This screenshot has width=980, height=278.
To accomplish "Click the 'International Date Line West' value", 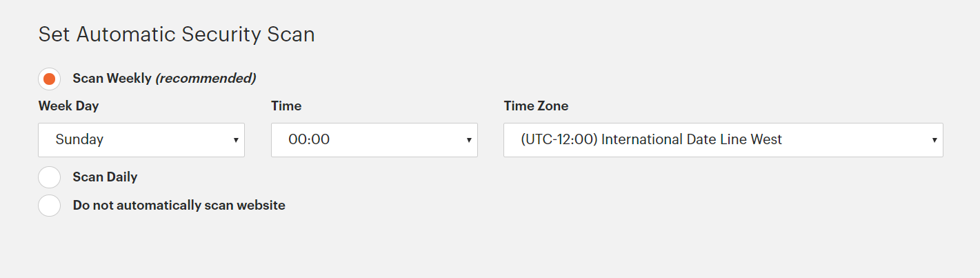I will pos(692,140).
